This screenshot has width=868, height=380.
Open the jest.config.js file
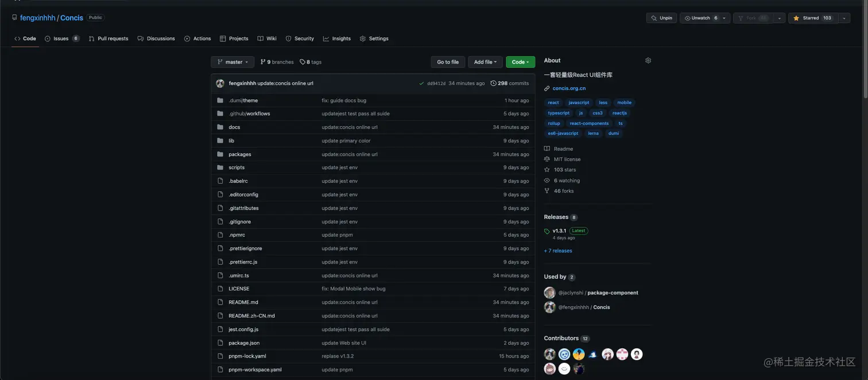click(x=243, y=329)
